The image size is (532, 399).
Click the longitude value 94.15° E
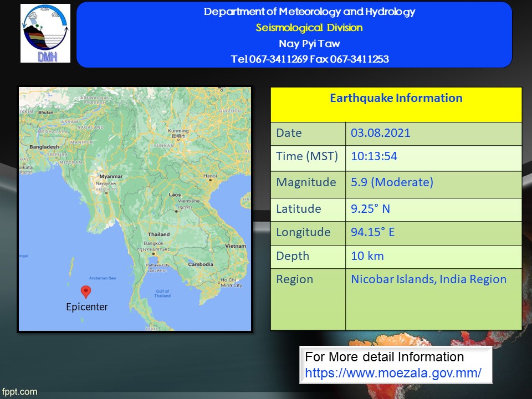(x=372, y=232)
